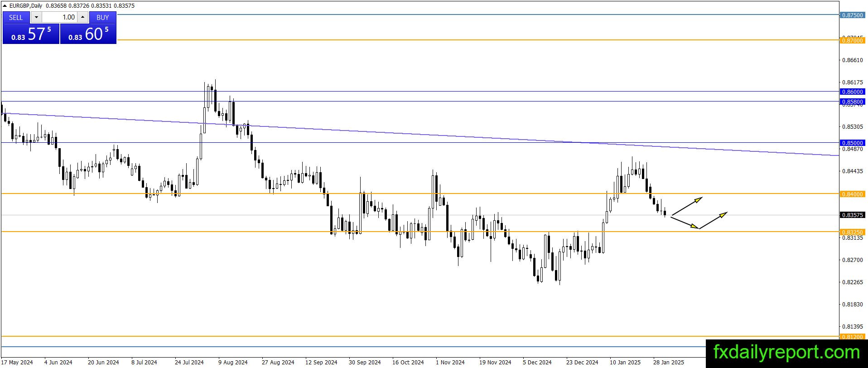Click the 0.87500 top price level label
This screenshot has width=868, height=368.
point(852,15)
